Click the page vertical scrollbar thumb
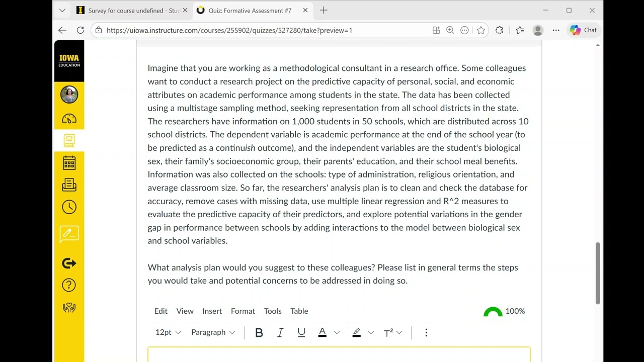 [x=598, y=273]
